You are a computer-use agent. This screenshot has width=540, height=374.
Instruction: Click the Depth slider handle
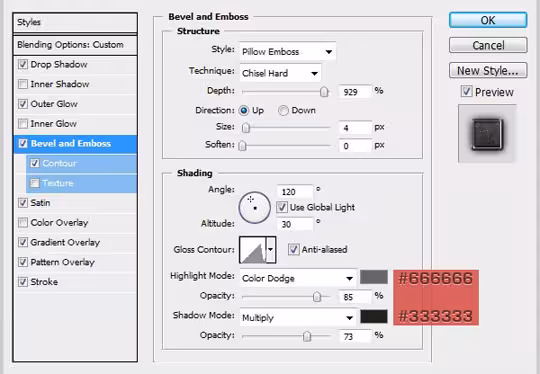(324, 92)
